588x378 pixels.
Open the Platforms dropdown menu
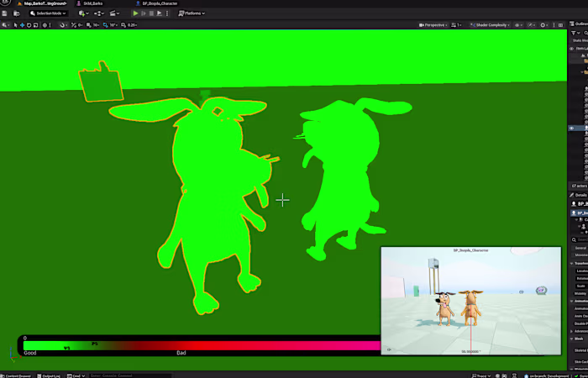[x=193, y=13]
